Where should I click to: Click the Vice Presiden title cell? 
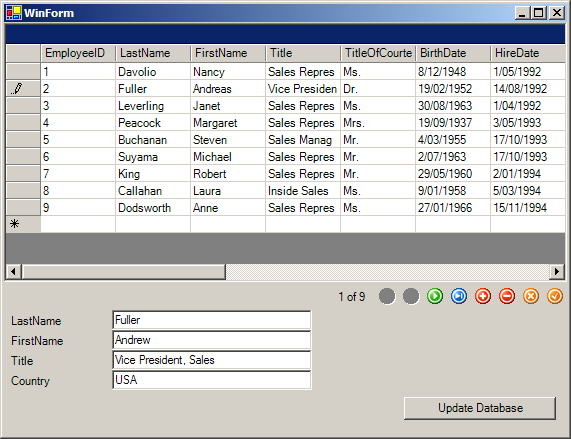point(303,88)
